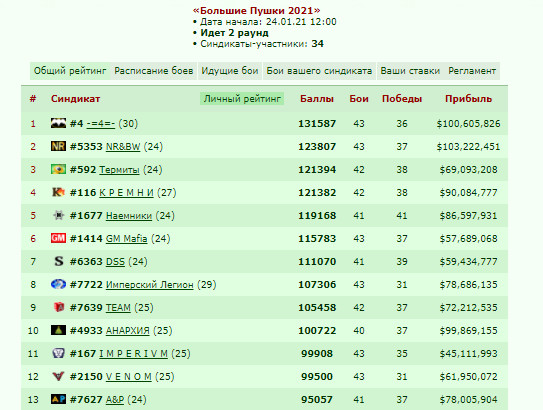Viewport: 543px width, 410px height.
Task: Open the Идущие бои tab
Action: click(230, 71)
